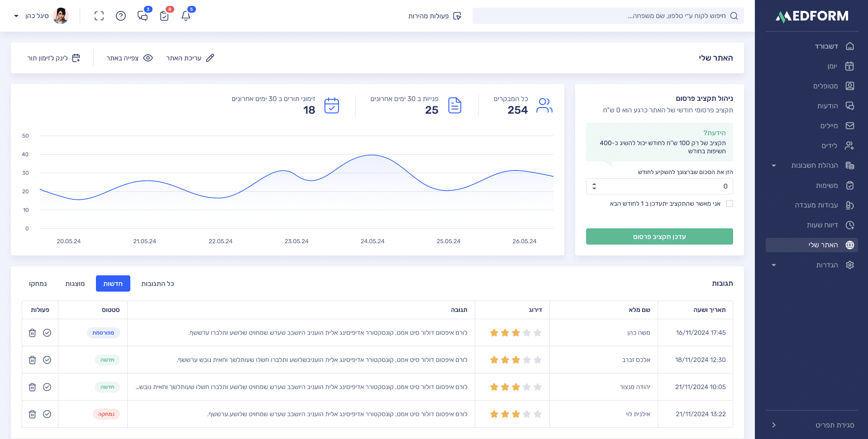
Task: Click the מפורסמת status badge
Action: click(103, 333)
